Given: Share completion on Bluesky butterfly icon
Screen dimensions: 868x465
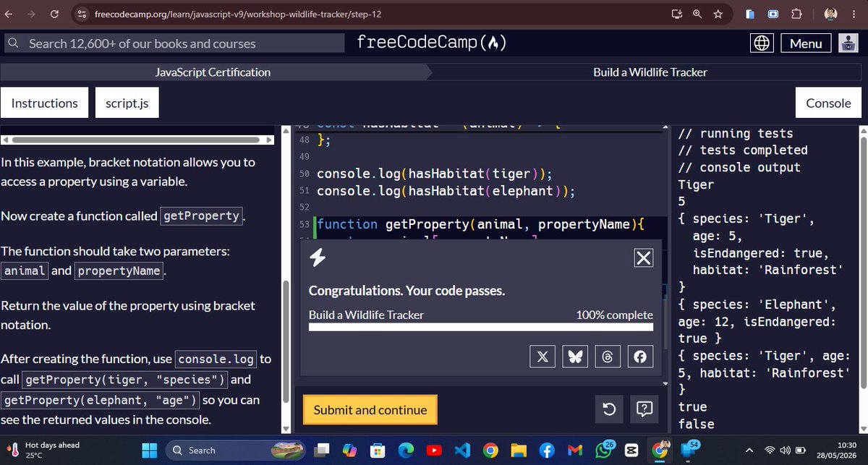Looking at the screenshot, I should click(x=576, y=357).
